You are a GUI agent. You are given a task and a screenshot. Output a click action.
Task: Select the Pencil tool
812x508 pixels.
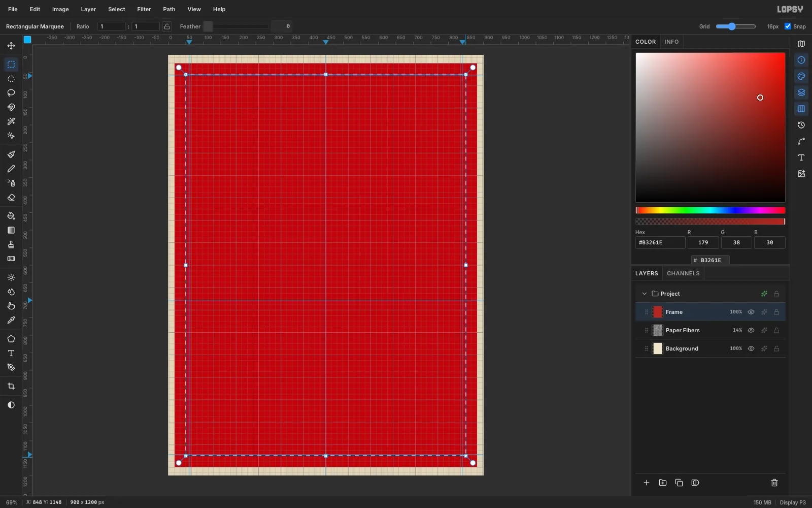tap(11, 169)
